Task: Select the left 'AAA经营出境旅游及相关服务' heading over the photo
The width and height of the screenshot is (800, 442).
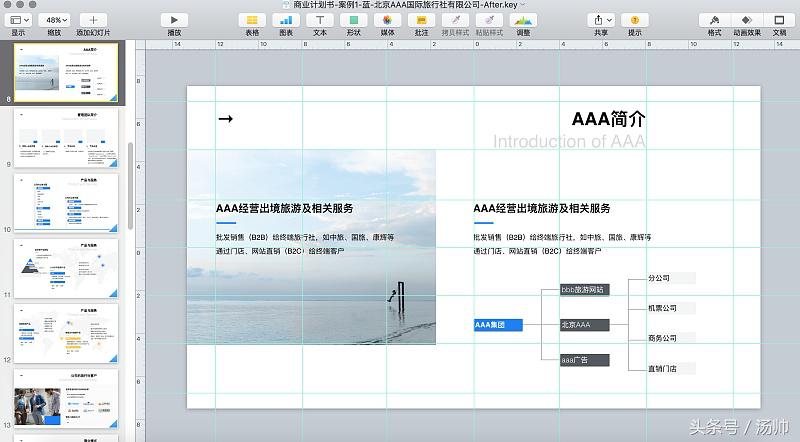Action: click(284, 208)
